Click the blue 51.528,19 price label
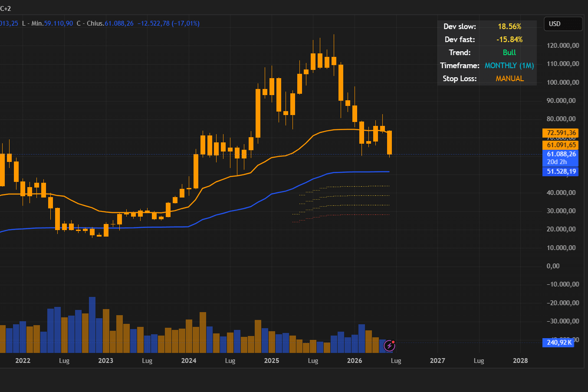 (x=560, y=171)
